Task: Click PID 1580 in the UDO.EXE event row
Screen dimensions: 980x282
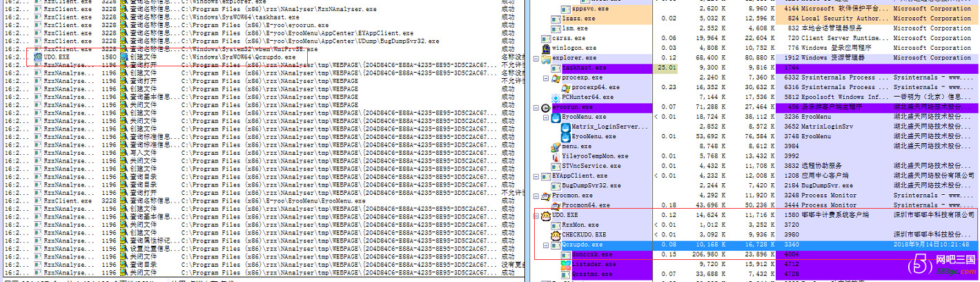Action: pos(109,57)
